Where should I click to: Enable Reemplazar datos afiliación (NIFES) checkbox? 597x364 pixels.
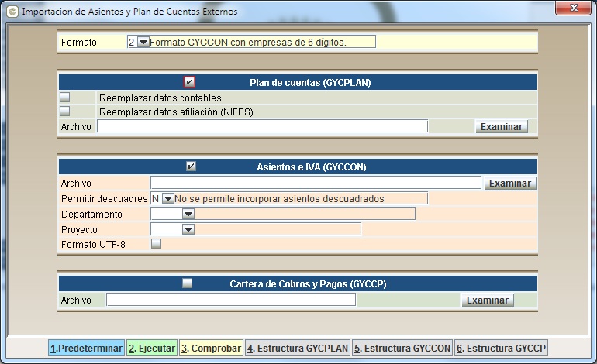(x=64, y=112)
